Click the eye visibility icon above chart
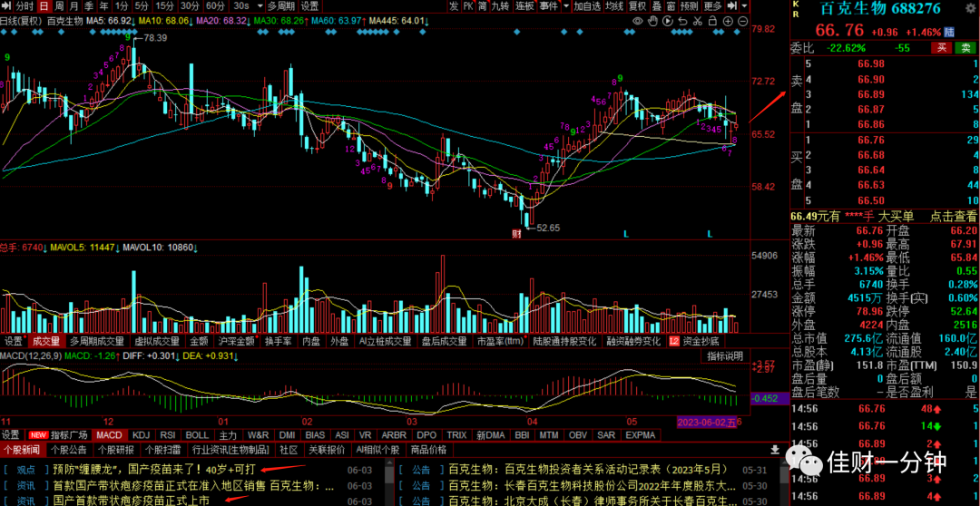The image size is (980, 506). click(x=638, y=21)
